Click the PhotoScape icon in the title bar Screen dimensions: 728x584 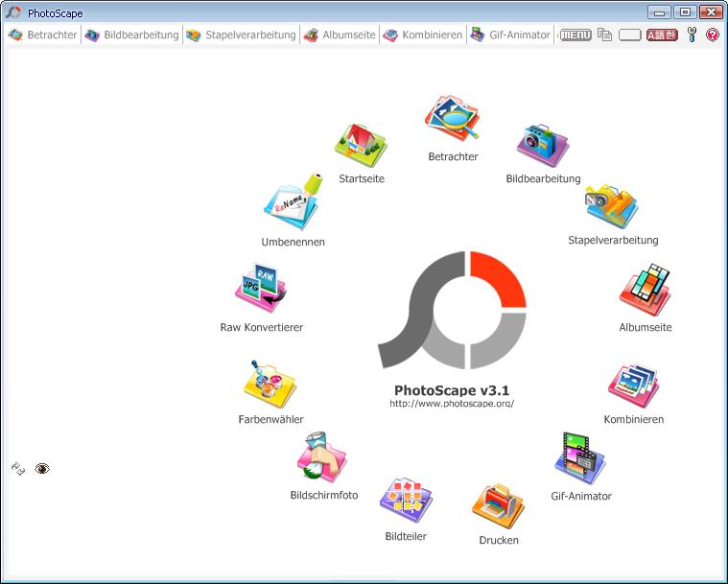(x=13, y=12)
